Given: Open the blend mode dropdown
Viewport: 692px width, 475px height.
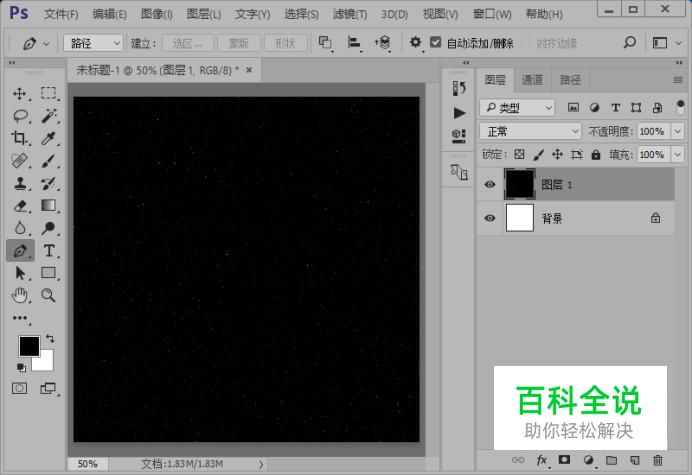Looking at the screenshot, I should pos(530,131).
